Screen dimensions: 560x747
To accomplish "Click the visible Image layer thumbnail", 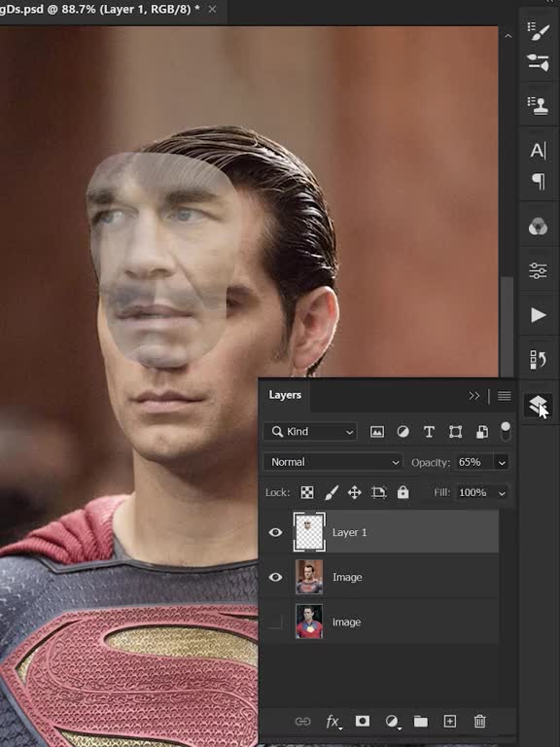I will 309,577.
